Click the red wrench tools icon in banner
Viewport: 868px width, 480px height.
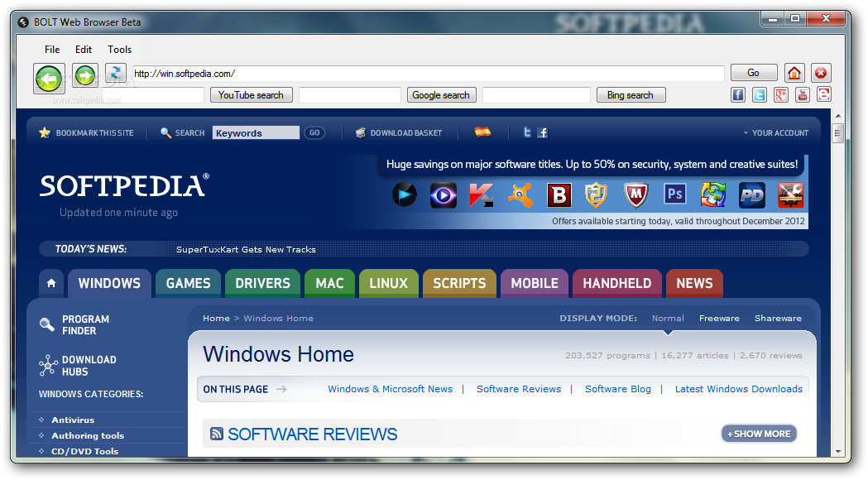[x=790, y=195]
